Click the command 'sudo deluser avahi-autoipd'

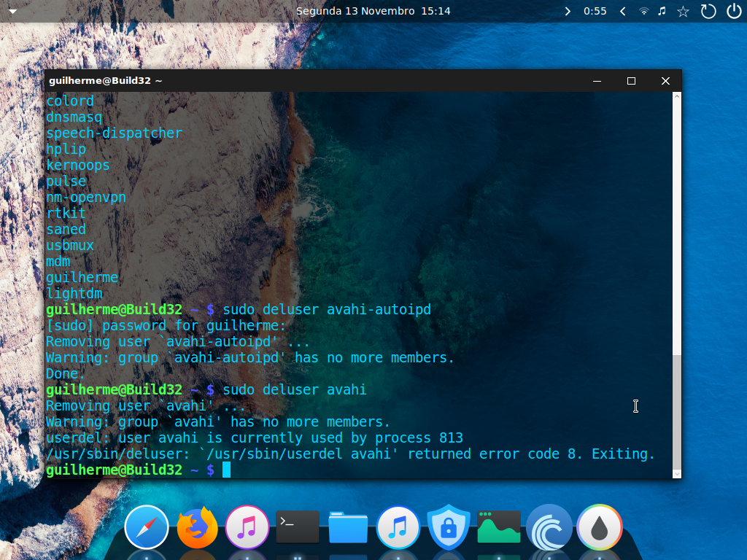click(x=327, y=309)
